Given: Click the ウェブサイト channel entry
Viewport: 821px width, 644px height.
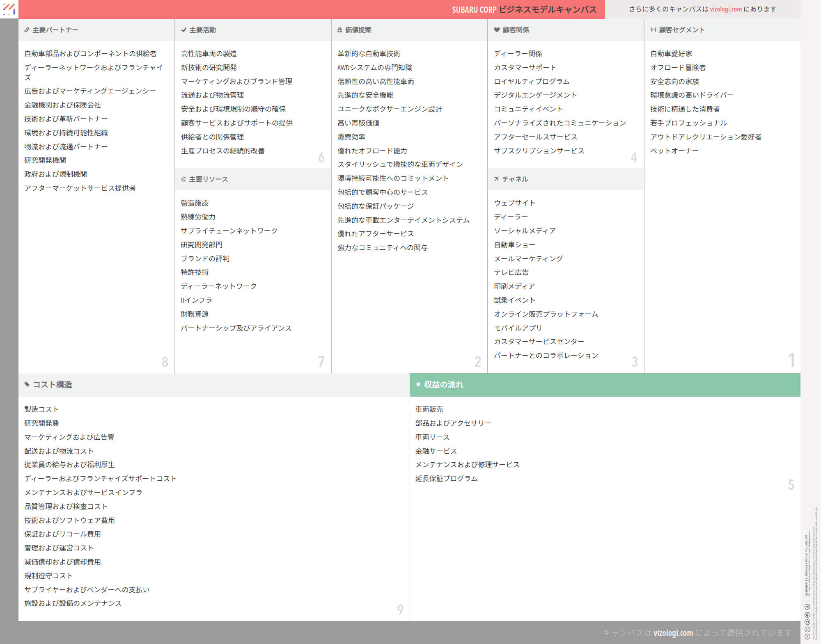Looking at the screenshot, I should [x=514, y=203].
